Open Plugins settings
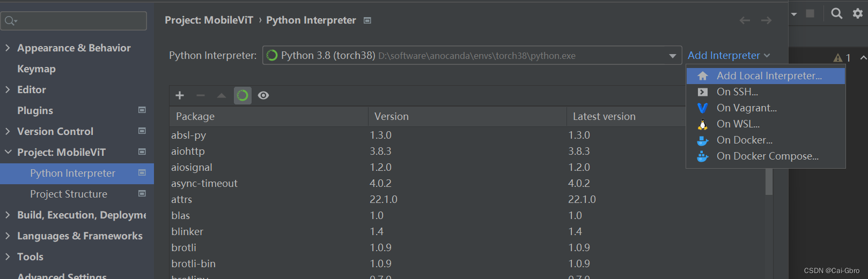 (x=35, y=111)
